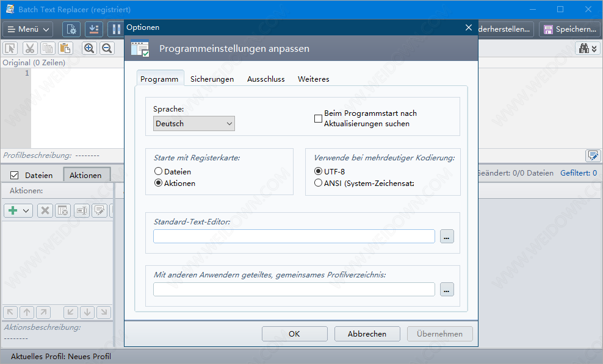Click the zoom in magnifier icon
The image size is (603, 364).
point(89,48)
